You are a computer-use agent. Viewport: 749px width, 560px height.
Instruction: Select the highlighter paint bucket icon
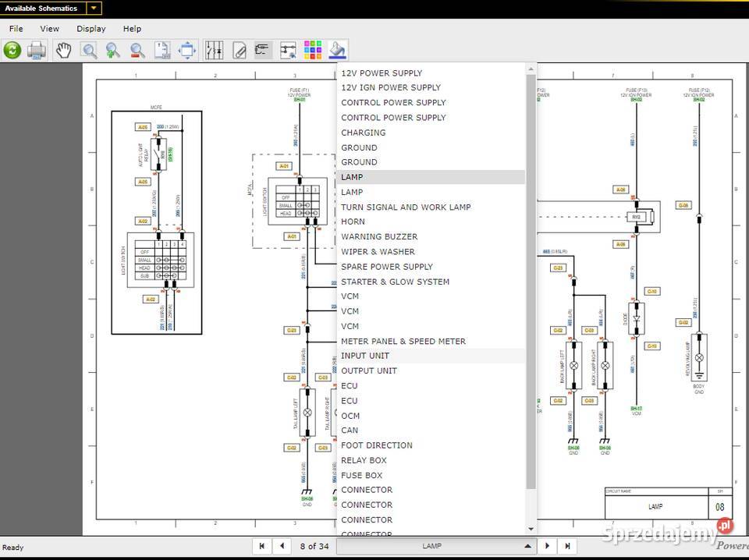337,49
